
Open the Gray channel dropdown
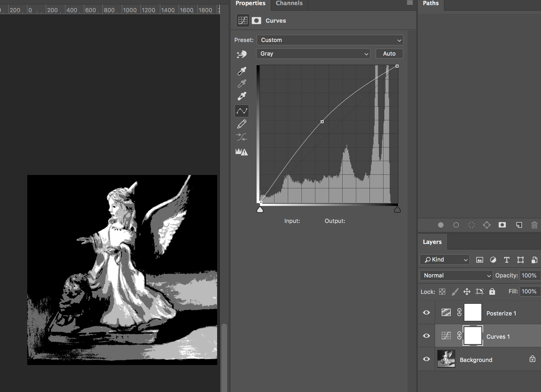coord(313,54)
